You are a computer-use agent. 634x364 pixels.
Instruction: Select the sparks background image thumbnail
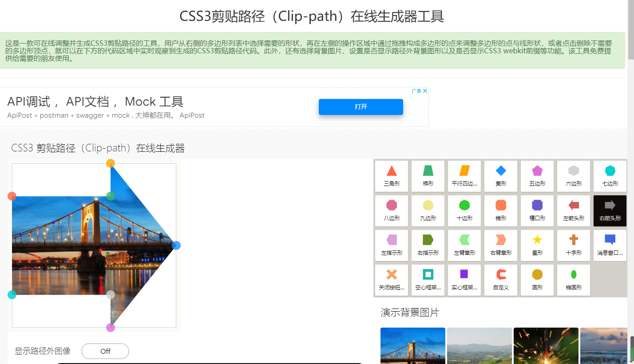(546, 348)
